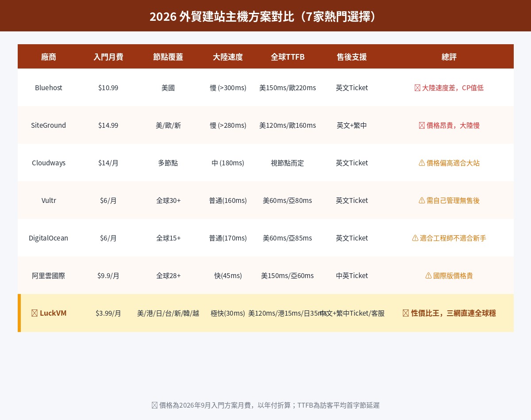The image size is (531, 420).
Task: Click the 全球30+ coverage cell
Action: coord(168,200)
